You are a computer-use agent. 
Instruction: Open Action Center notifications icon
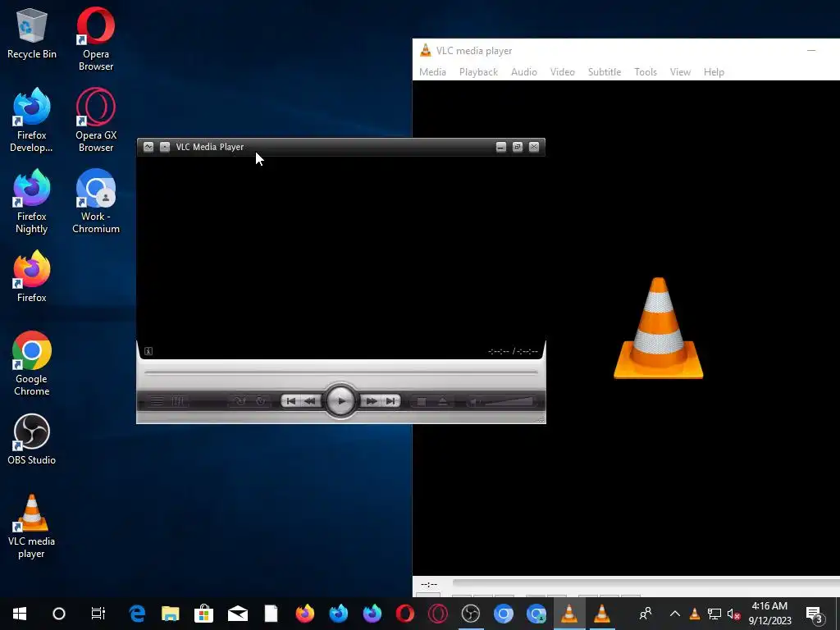tap(815, 614)
